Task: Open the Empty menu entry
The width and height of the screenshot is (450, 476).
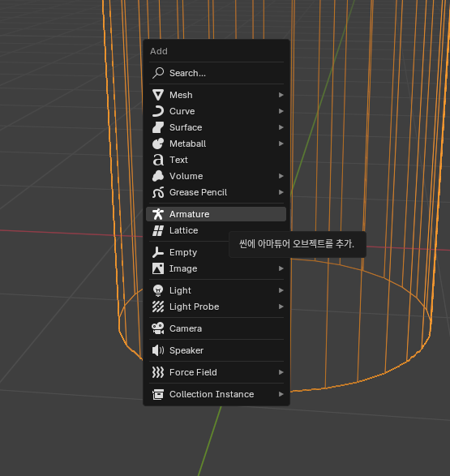Action: click(216, 252)
